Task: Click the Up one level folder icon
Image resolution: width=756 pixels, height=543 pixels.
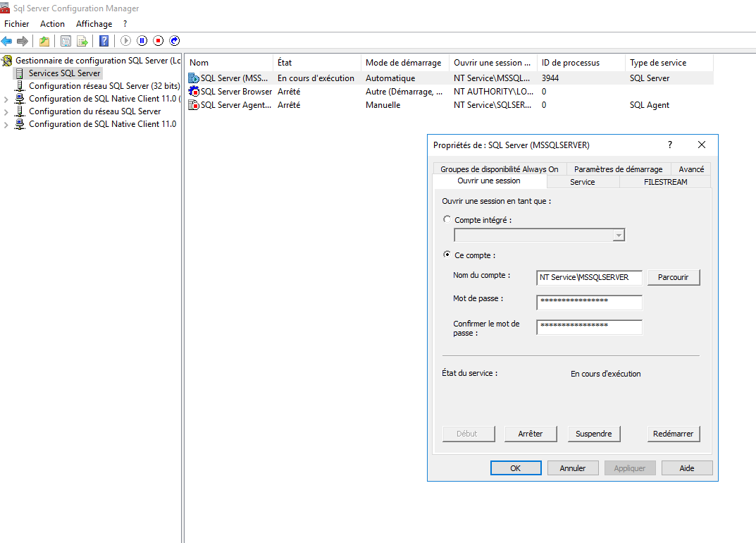Action: (x=44, y=41)
